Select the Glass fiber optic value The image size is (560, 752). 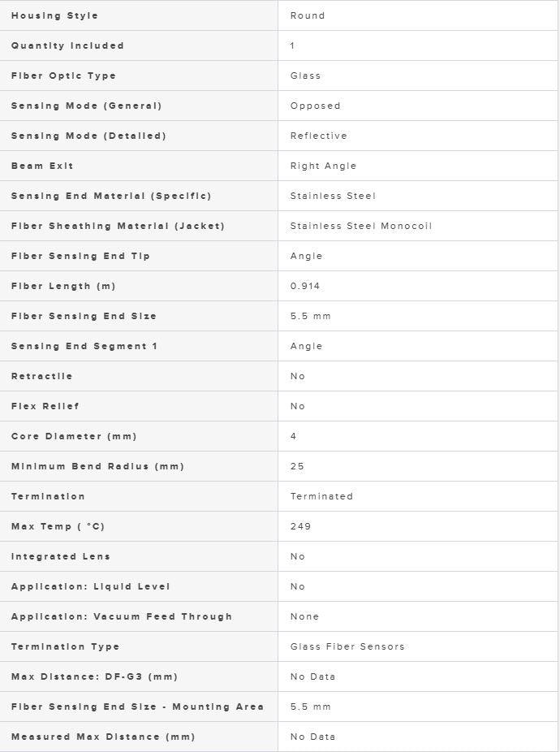point(305,76)
